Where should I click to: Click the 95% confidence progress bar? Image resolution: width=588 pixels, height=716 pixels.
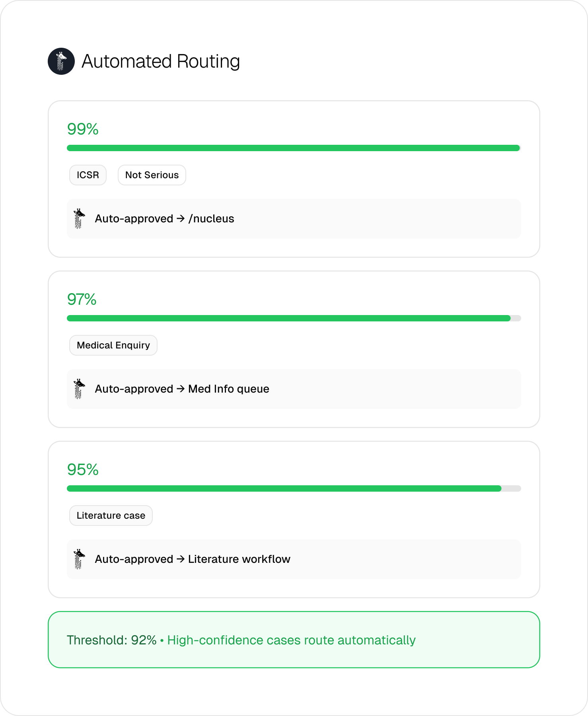click(x=294, y=488)
